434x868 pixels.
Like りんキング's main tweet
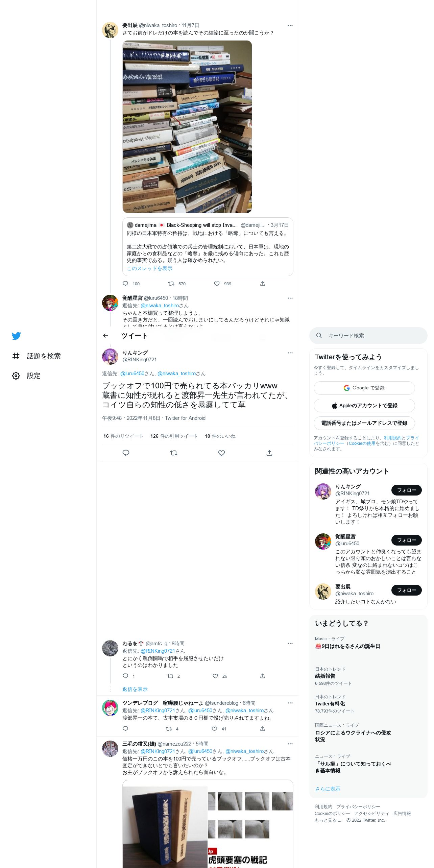(221, 453)
